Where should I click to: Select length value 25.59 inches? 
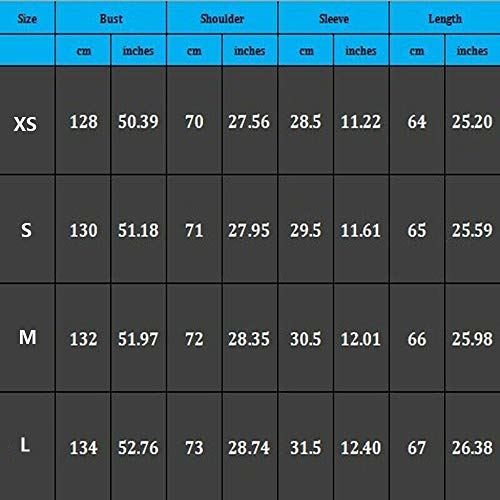472,230
